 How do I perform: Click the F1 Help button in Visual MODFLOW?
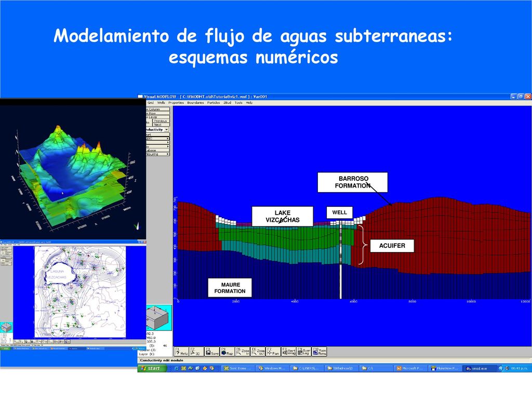[x=181, y=352]
